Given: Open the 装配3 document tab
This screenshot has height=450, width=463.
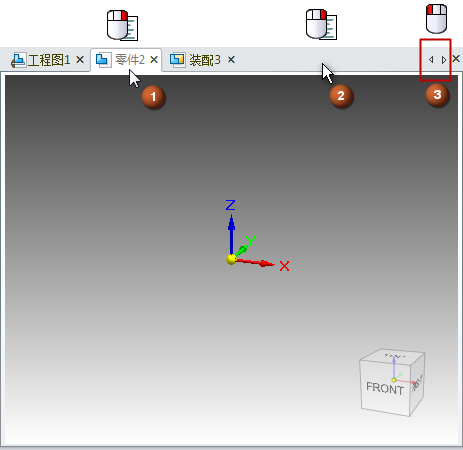Looking at the screenshot, I should [x=203, y=60].
